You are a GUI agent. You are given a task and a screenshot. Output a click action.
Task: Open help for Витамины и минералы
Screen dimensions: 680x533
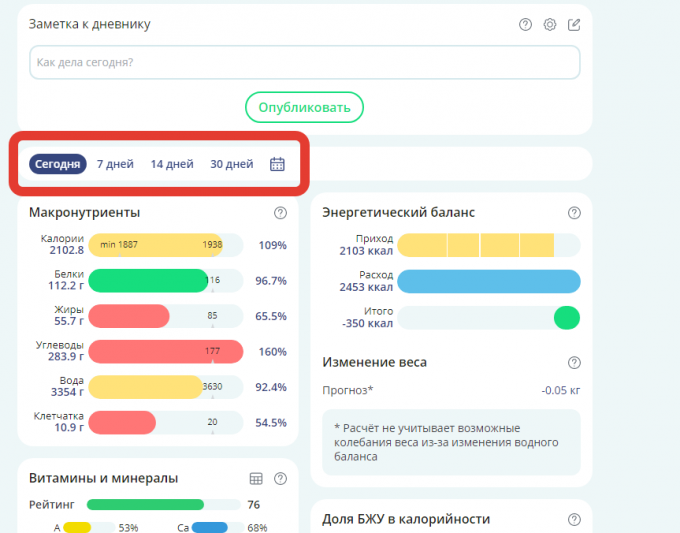[280, 479]
